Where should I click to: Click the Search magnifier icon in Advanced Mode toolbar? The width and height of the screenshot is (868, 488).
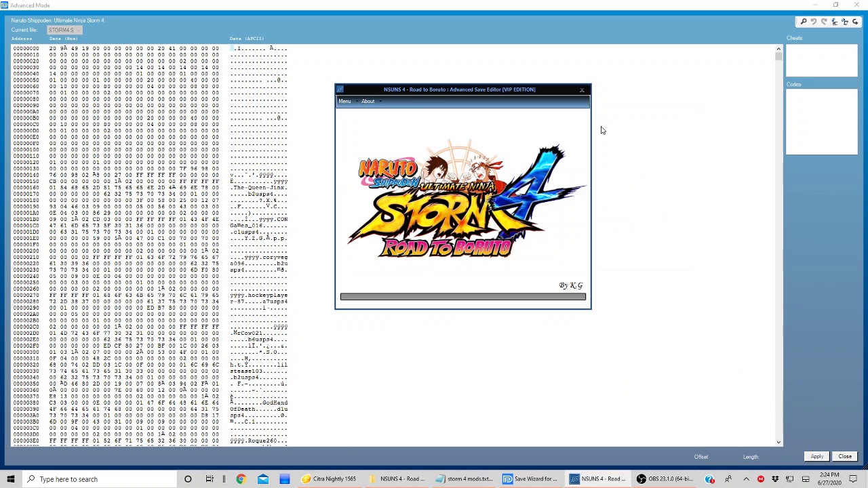click(804, 22)
